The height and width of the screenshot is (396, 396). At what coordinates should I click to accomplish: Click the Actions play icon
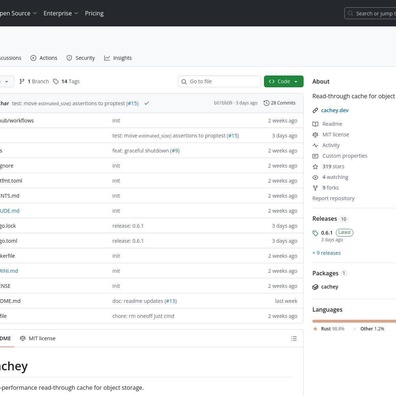point(33,58)
